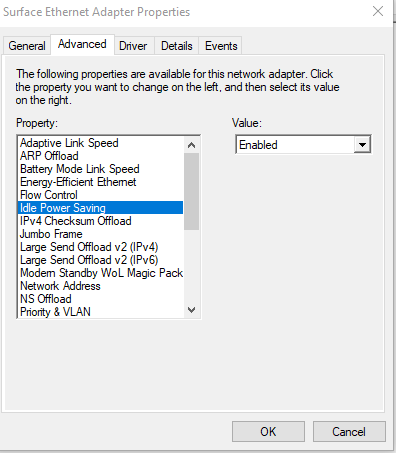Click the Cancel button

(349, 432)
